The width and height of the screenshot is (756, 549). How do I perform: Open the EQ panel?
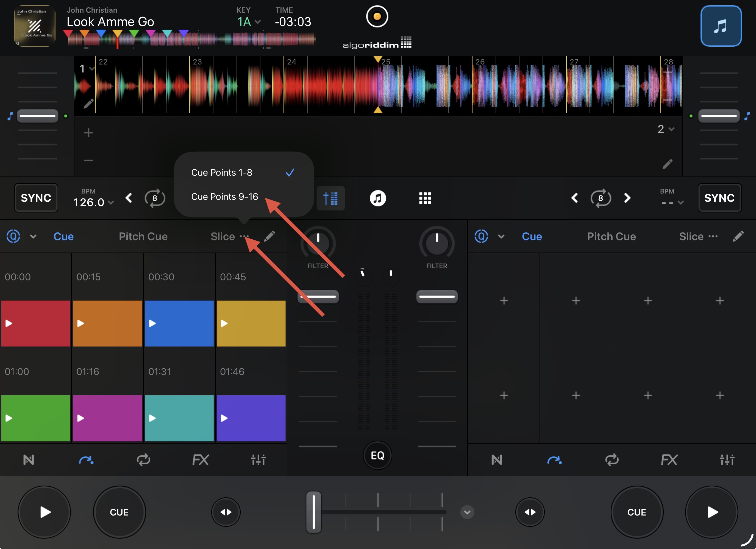(377, 455)
